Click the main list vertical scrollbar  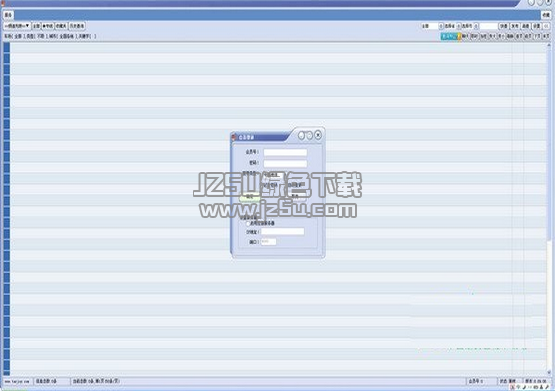[550, 209]
